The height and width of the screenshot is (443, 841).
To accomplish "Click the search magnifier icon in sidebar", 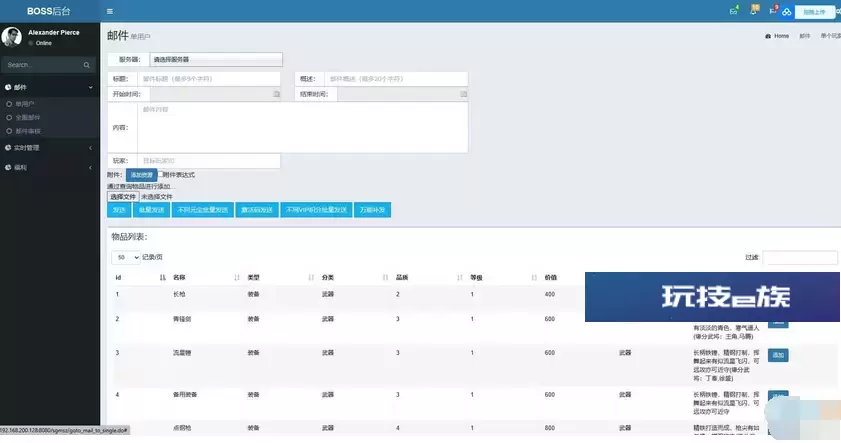I will [90, 65].
